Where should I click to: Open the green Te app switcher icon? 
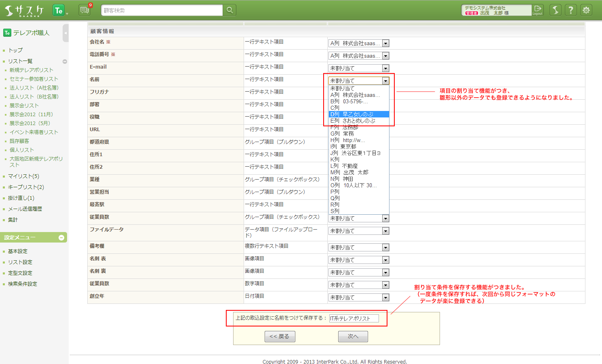point(59,10)
